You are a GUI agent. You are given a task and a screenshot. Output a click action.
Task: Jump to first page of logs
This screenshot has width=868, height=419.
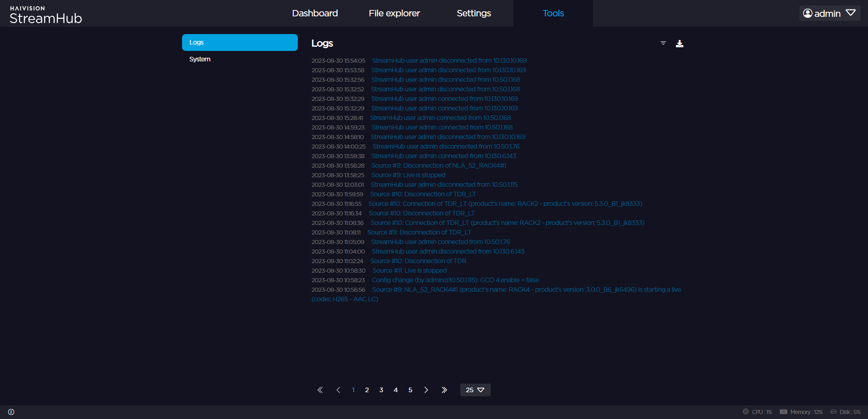coord(320,390)
